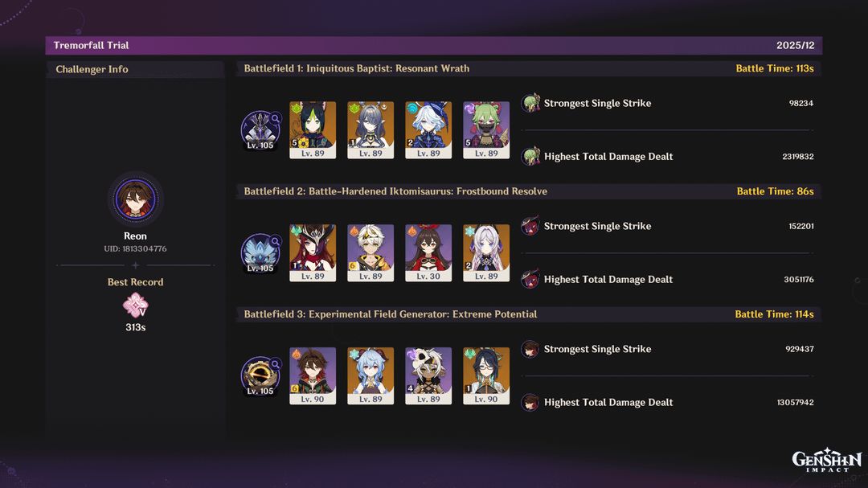This screenshot has height=488, width=868.
Task: Inspect Battlefield 1 boss icon Lv. 105
Action: point(260,131)
